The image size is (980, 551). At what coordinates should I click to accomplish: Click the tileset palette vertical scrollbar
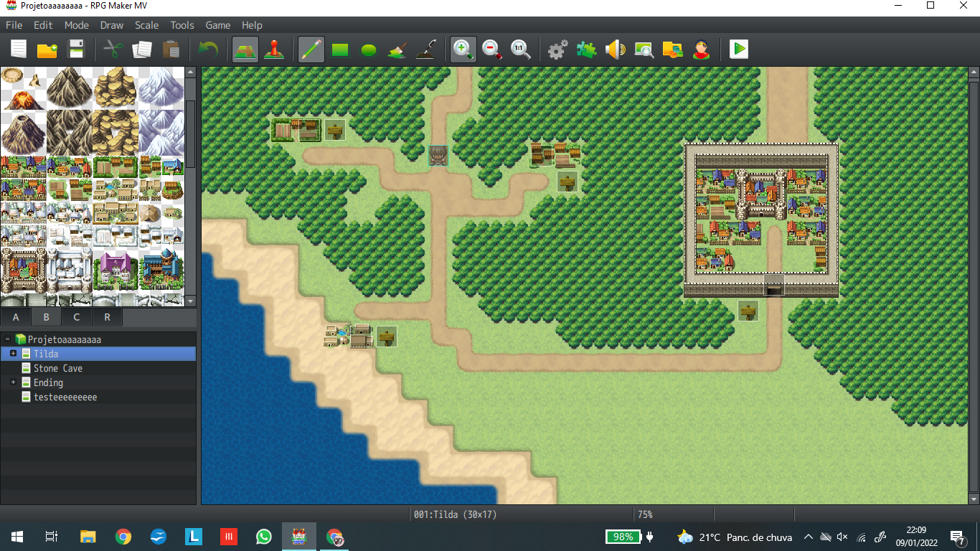(190, 134)
